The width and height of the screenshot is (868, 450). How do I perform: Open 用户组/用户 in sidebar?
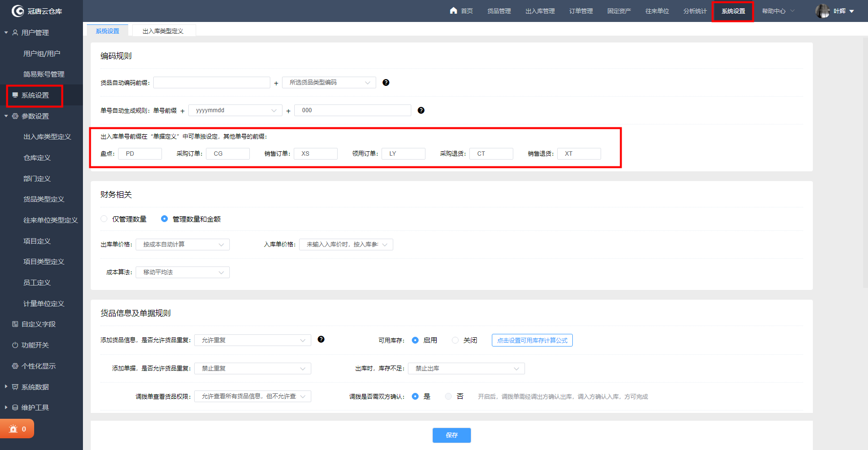click(x=41, y=54)
